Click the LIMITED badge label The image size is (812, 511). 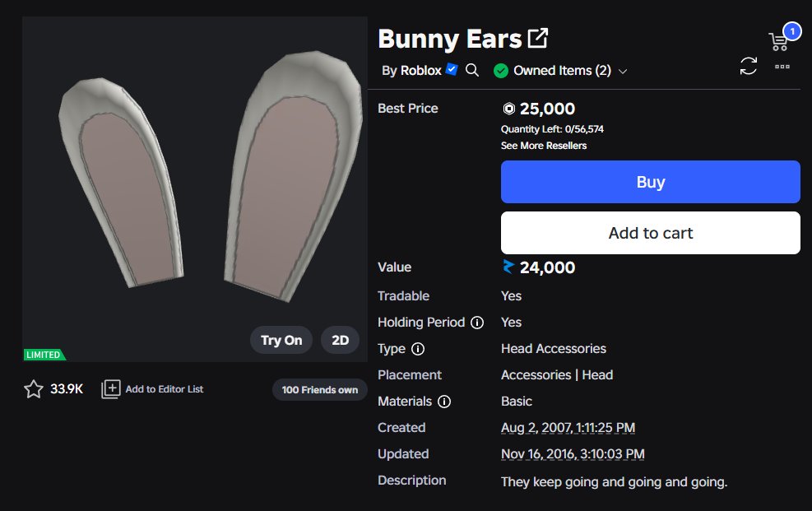pyautogui.click(x=44, y=355)
